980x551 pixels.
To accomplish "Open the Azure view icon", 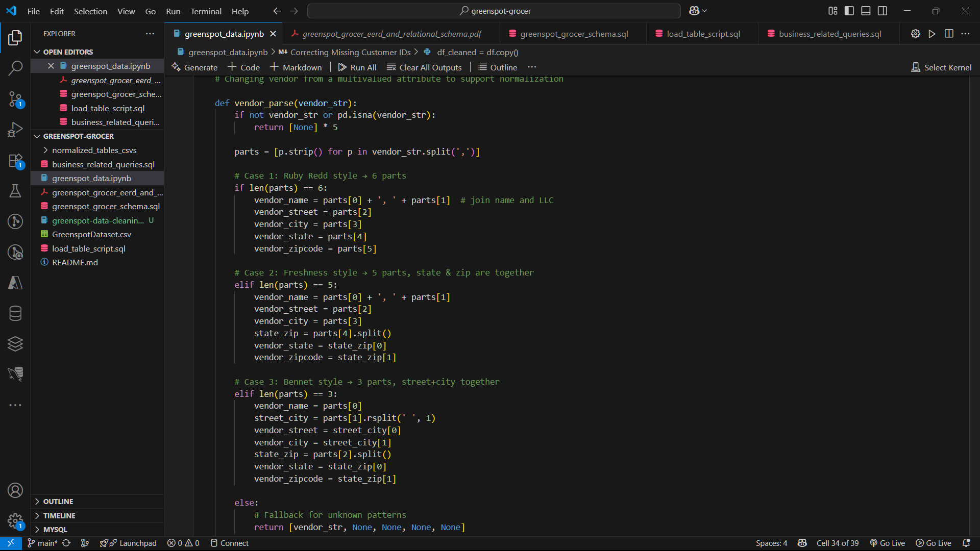I will [x=15, y=283].
